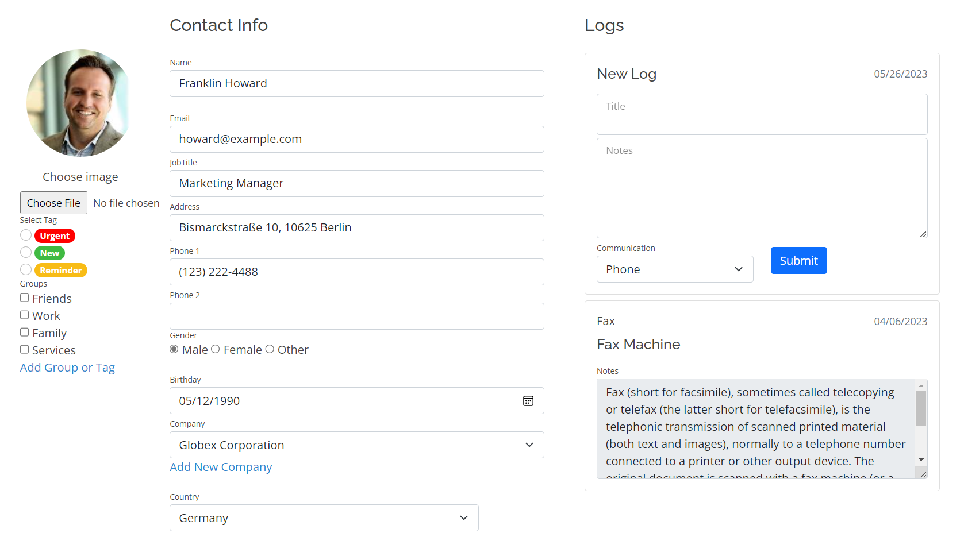964x560 pixels.
Task: Click the green New tag badge
Action: [x=49, y=253]
